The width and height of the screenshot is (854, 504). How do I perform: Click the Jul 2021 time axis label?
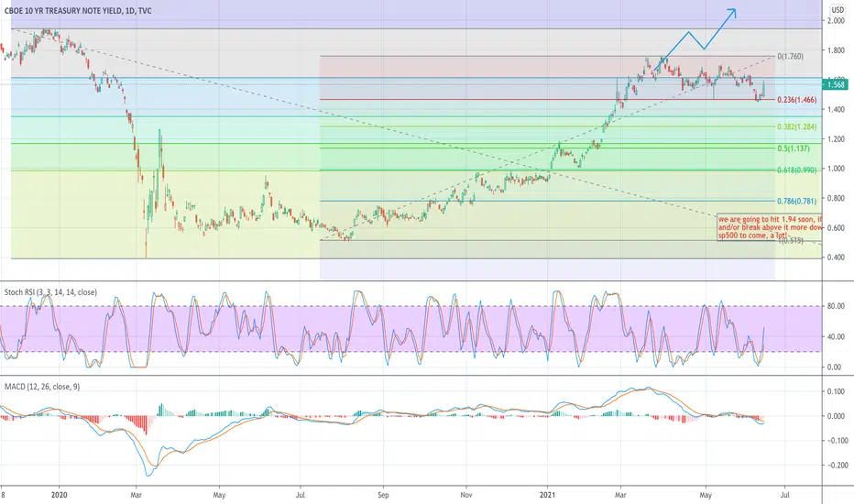click(785, 495)
